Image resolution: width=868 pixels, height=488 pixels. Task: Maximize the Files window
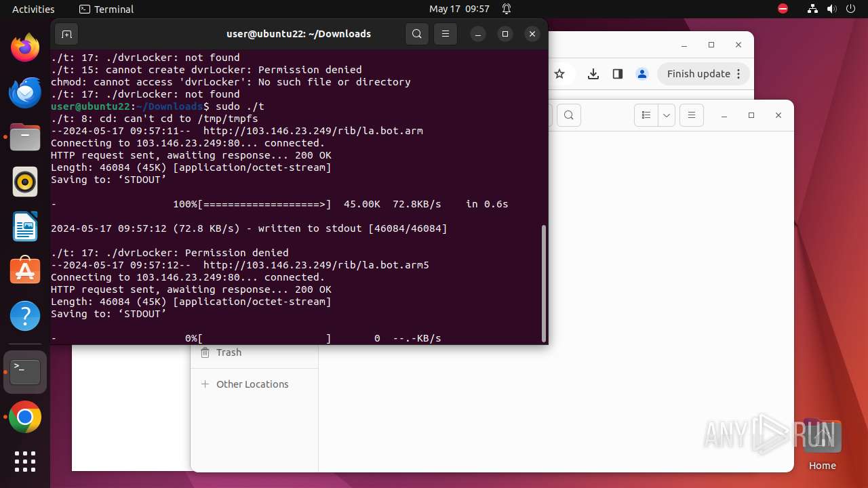pyautogui.click(x=751, y=115)
